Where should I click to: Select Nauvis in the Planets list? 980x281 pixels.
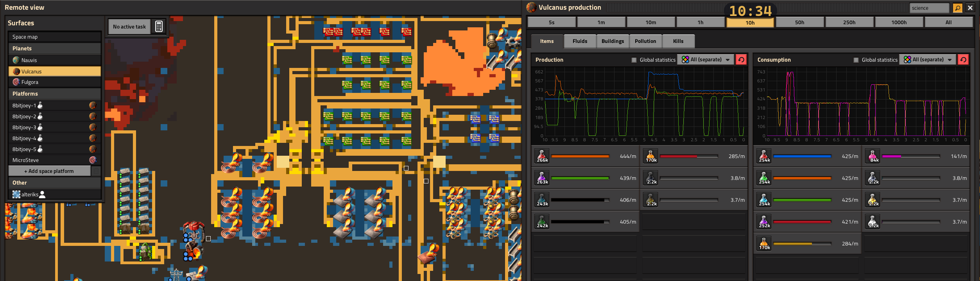(55, 60)
